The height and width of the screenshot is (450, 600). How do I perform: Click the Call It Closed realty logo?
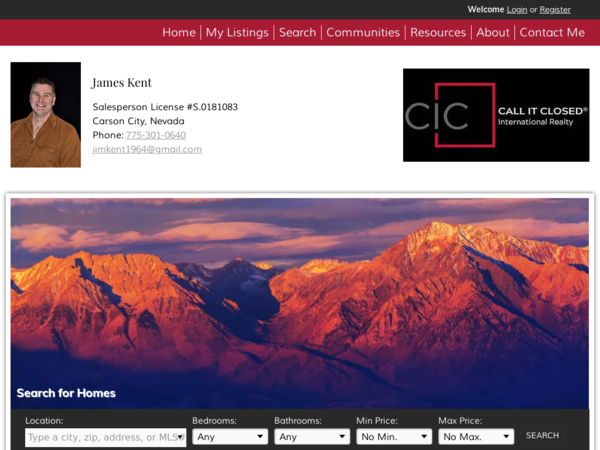tap(496, 115)
